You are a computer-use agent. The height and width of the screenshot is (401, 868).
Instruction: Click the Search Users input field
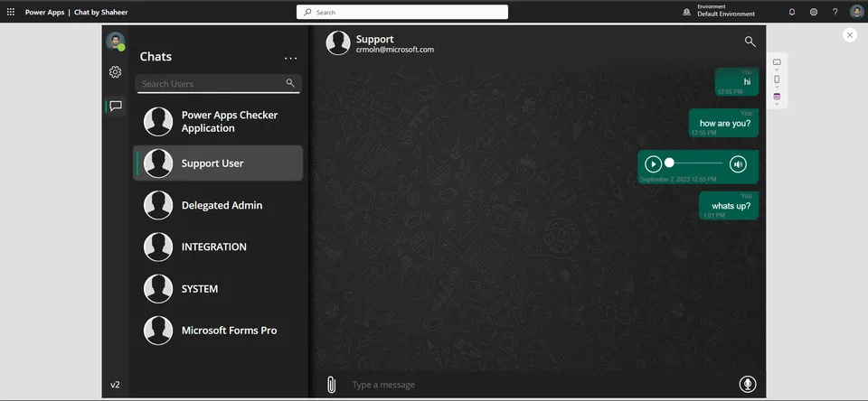[x=218, y=83]
